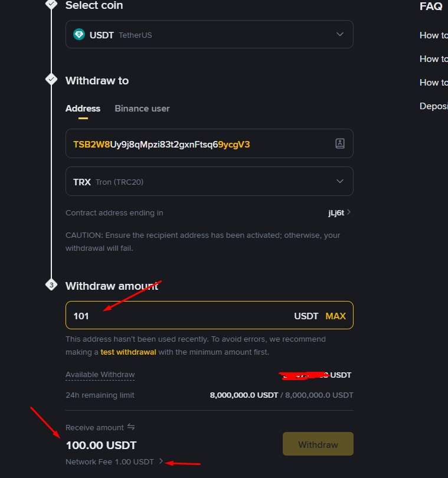448x478 pixels.
Task: Switch to the Binance user tab
Action: [142, 109]
